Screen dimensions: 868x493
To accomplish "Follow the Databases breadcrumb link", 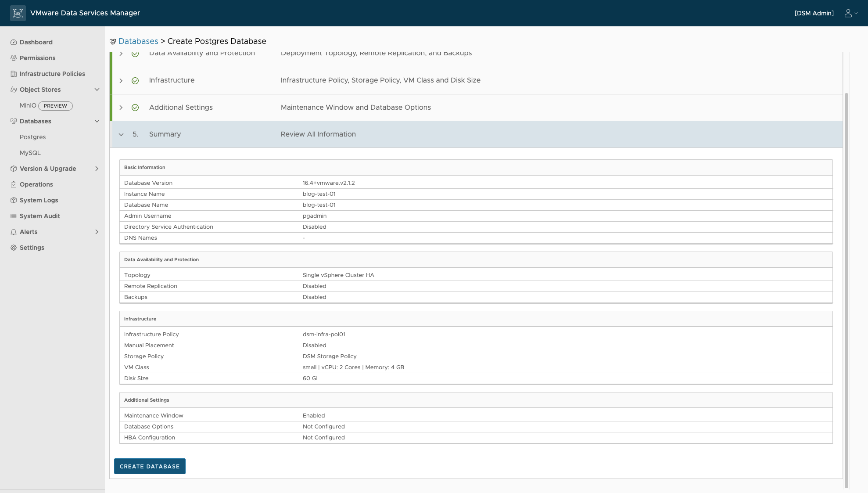I will [x=138, y=41].
